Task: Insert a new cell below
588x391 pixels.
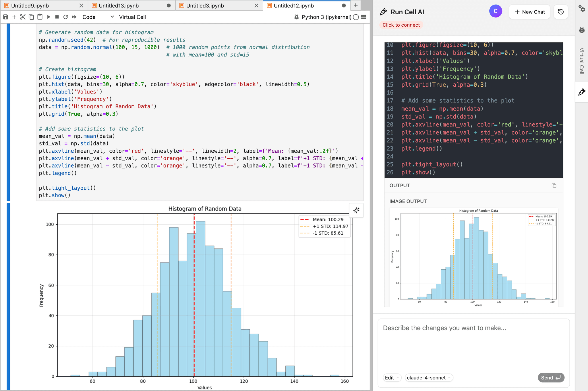Action: 14,17
